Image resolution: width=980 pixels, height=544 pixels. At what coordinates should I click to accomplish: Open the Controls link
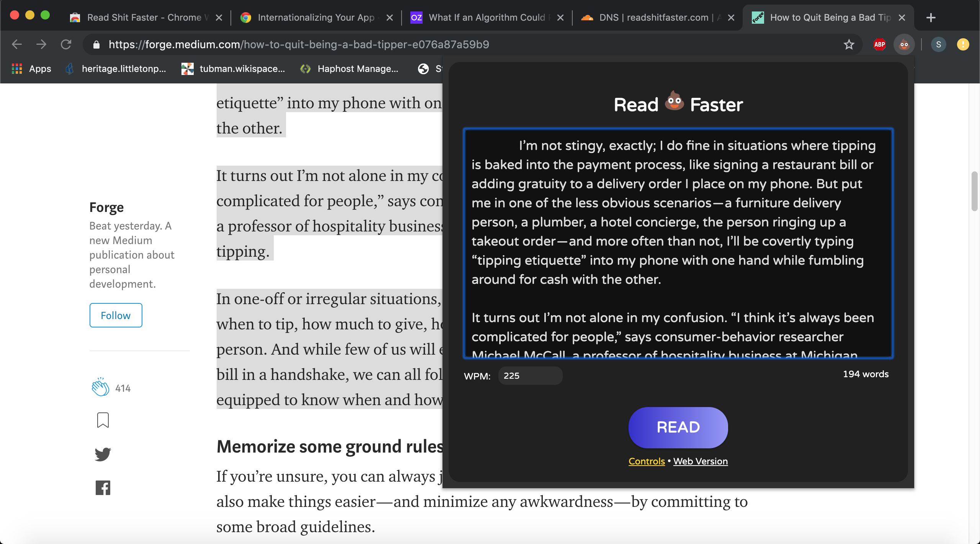point(646,461)
